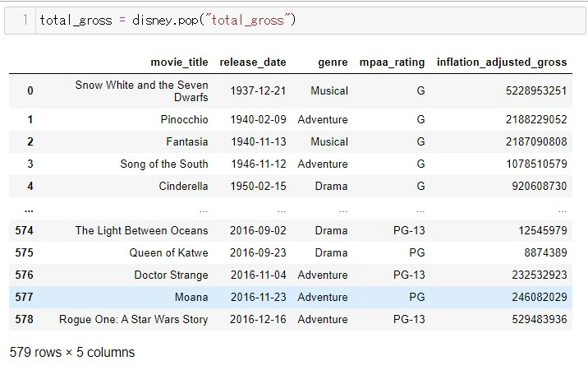This screenshot has width=588, height=370.
Task: Click the movie_title column header
Action: [179, 62]
